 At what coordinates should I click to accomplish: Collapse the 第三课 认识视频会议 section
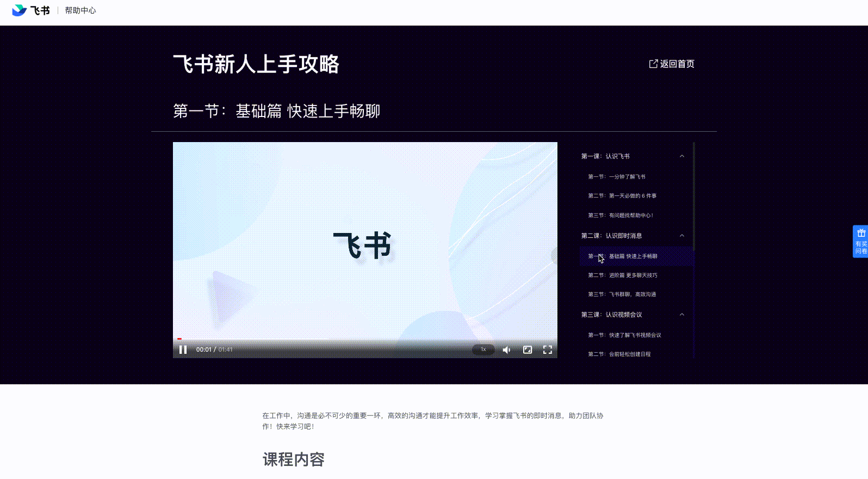tap(681, 315)
